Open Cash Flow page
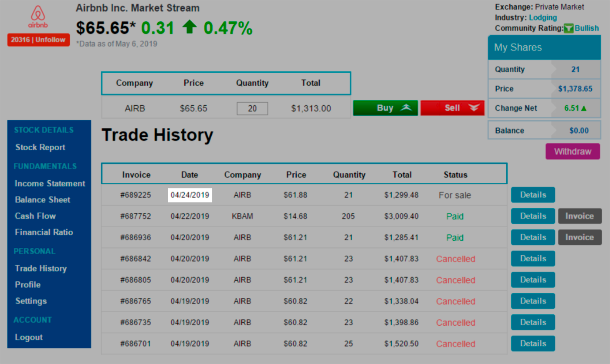Image resolution: width=610 pixels, height=364 pixels. (35, 216)
